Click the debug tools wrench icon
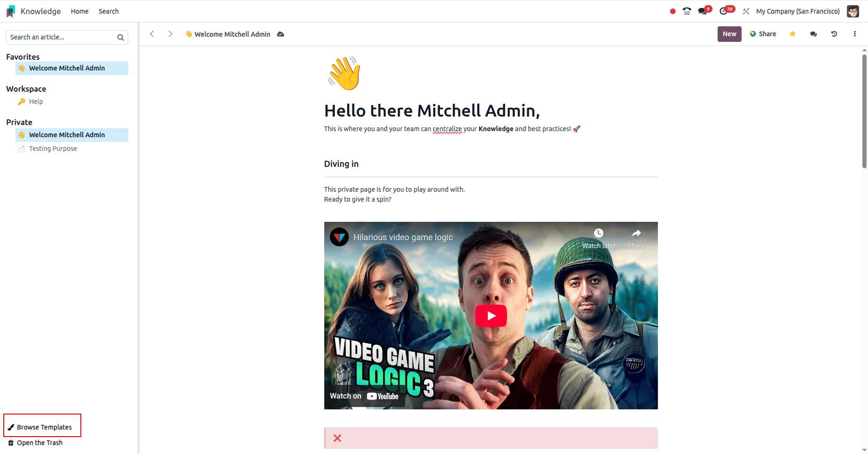 click(x=746, y=11)
